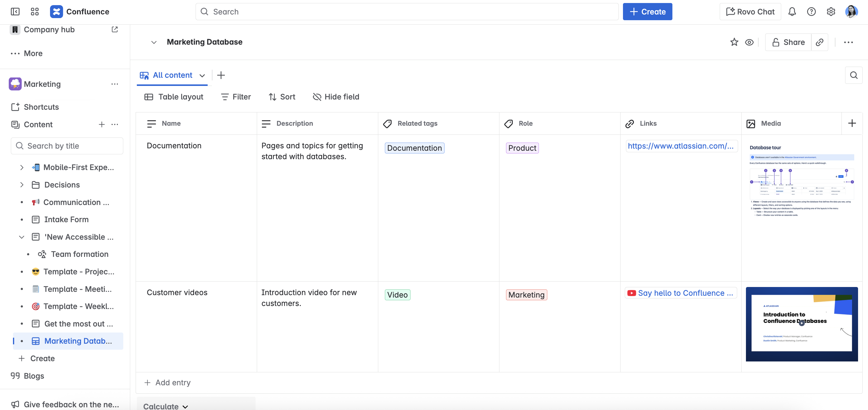Add a new view plus icon
The image size is (868, 410).
coord(221,75)
